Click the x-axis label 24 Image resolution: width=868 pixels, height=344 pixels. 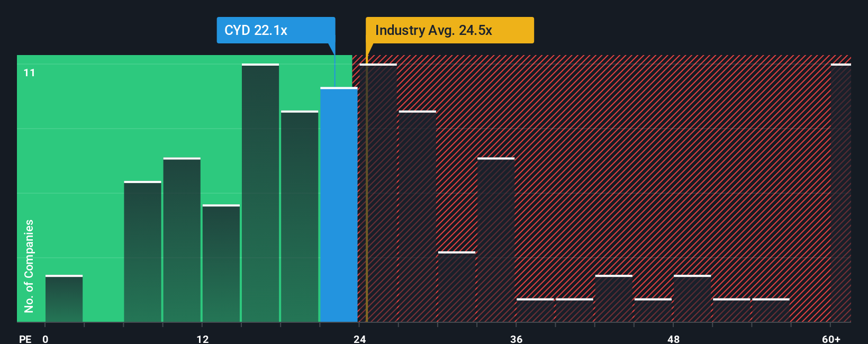[360, 339]
